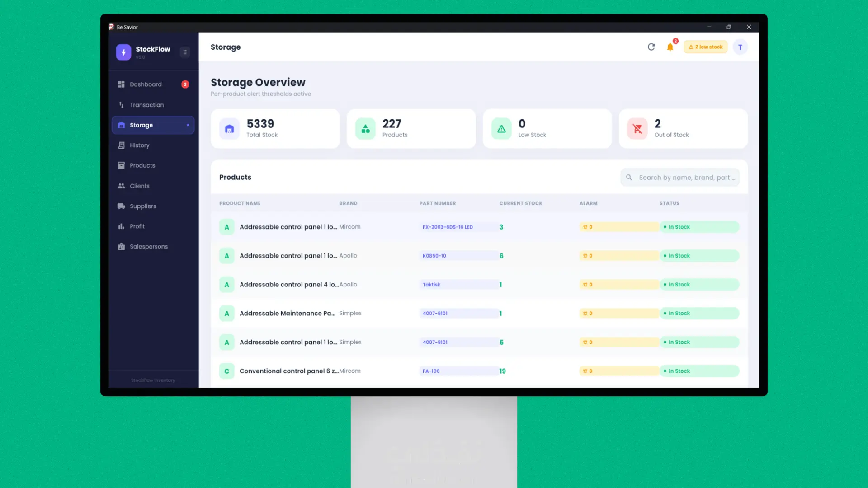
Task: Open the Profit page
Action: click(137, 226)
